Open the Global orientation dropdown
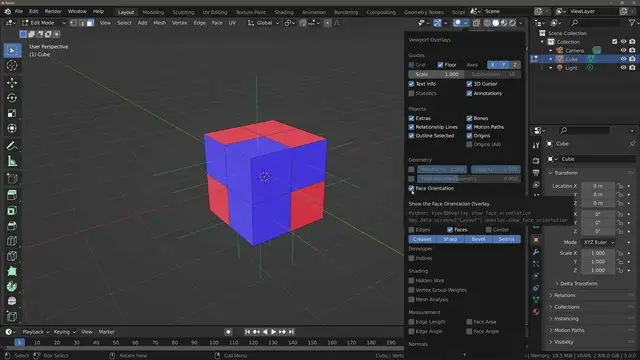Viewport: 640px width, 360px height. coord(264,23)
